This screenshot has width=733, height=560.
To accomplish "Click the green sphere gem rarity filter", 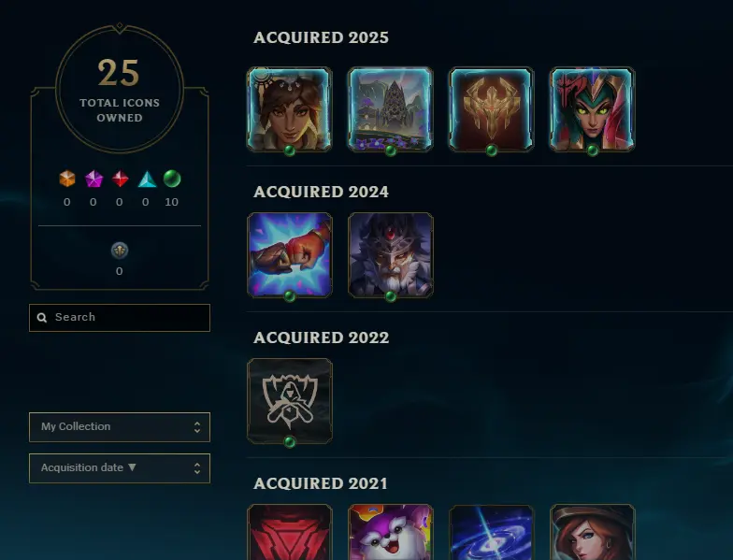I will tap(172, 179).
